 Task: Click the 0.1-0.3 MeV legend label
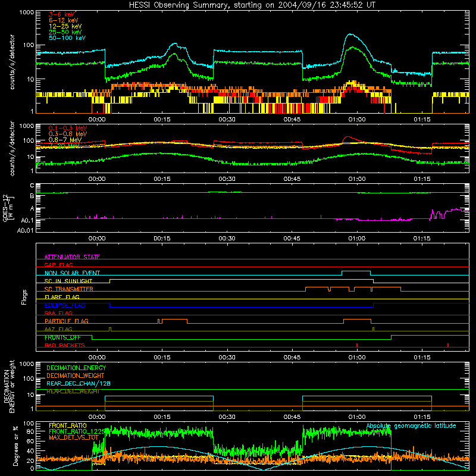pyautogui.click(x=67, y=128)
